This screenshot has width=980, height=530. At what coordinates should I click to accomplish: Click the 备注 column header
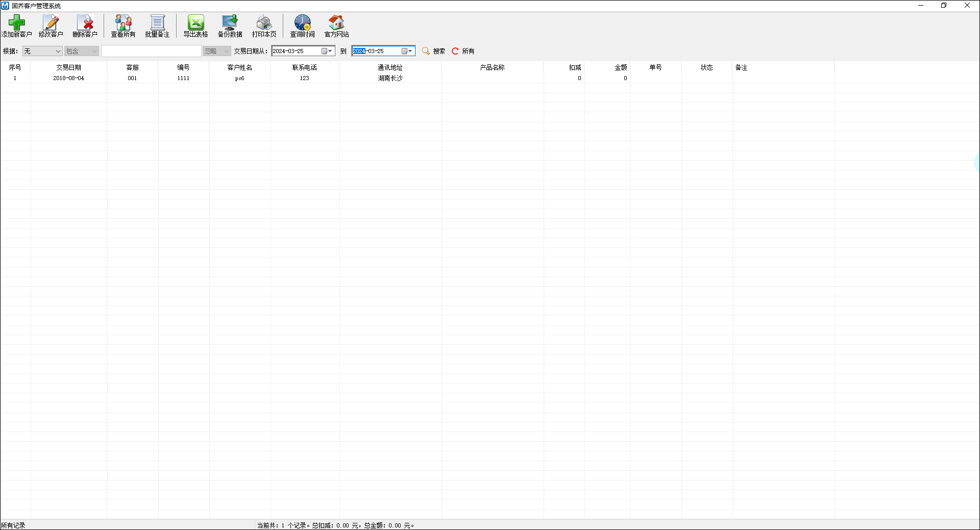[x=783, y=67]
